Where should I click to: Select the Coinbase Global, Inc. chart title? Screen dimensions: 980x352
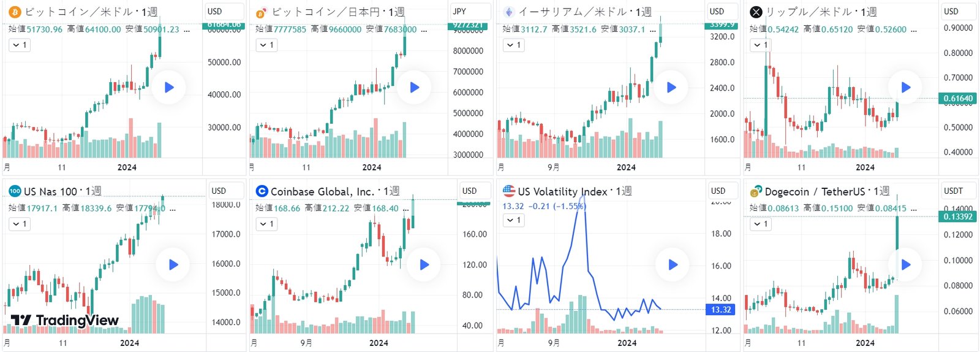point(322,191)
